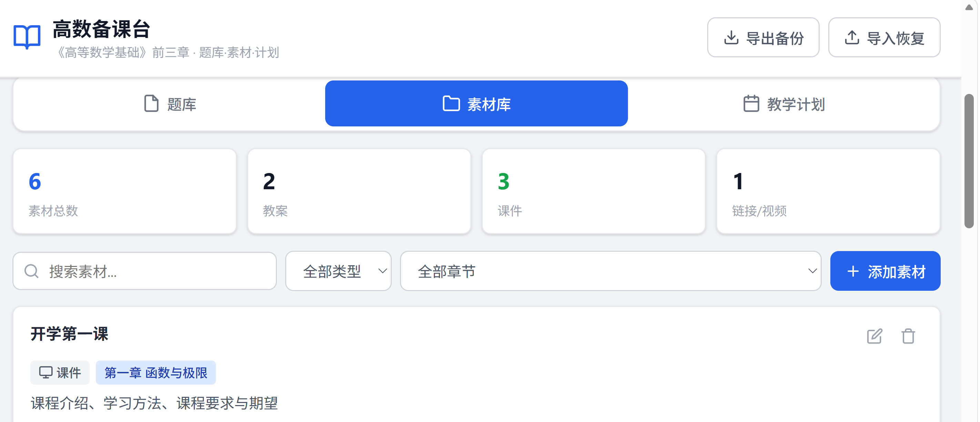Click the 导出备份 button
The width and height of the screenshot is (980, 422).
(763, 37)
